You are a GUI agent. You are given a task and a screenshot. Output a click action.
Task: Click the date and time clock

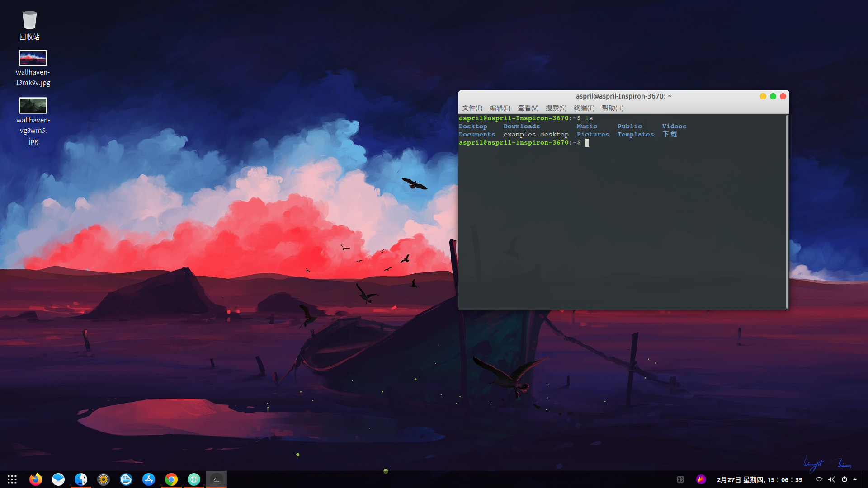pyautogui.click(x=759, y=480)
